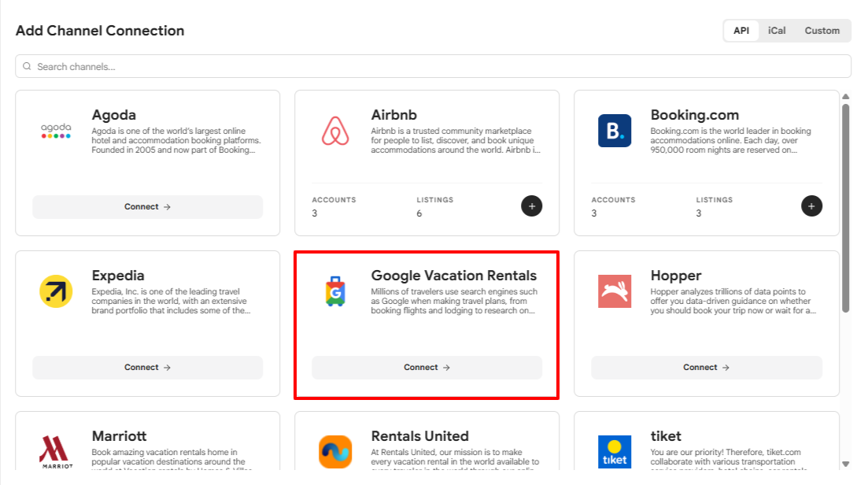Click the tiket logo icon
Image resolution: width=868 pixels, height=485 pixels.
pyautogui.click(x=615, y=452)
